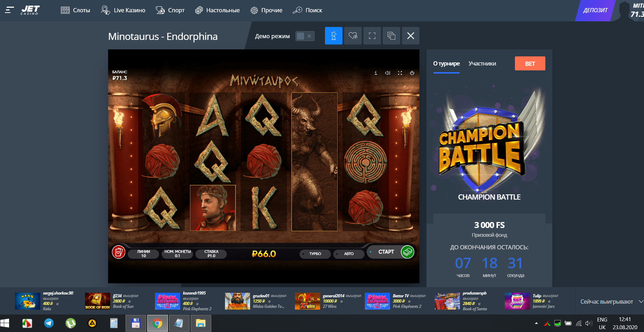Turn on АВТО autoplay mode
The height and width of the screenshot is (332, 644).
tap(348, 254)
